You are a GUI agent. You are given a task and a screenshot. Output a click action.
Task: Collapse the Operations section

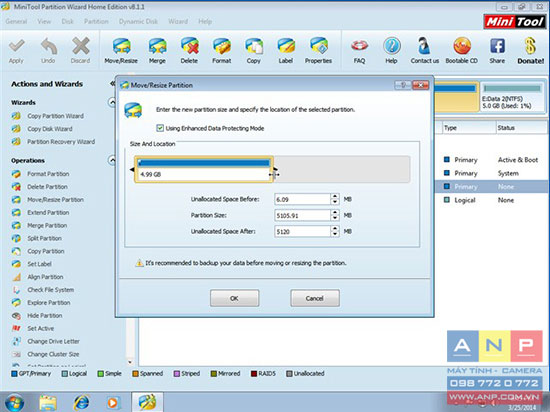click(112, 161)
